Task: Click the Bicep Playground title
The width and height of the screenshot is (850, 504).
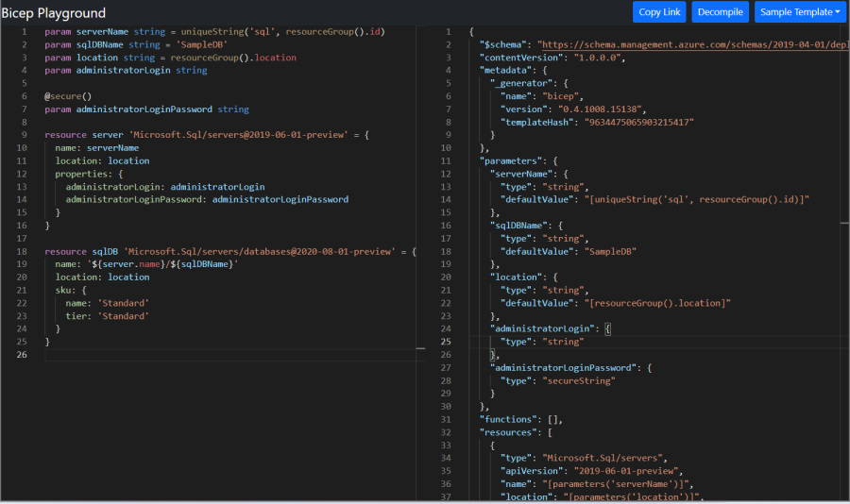Action: coord(54,13)
